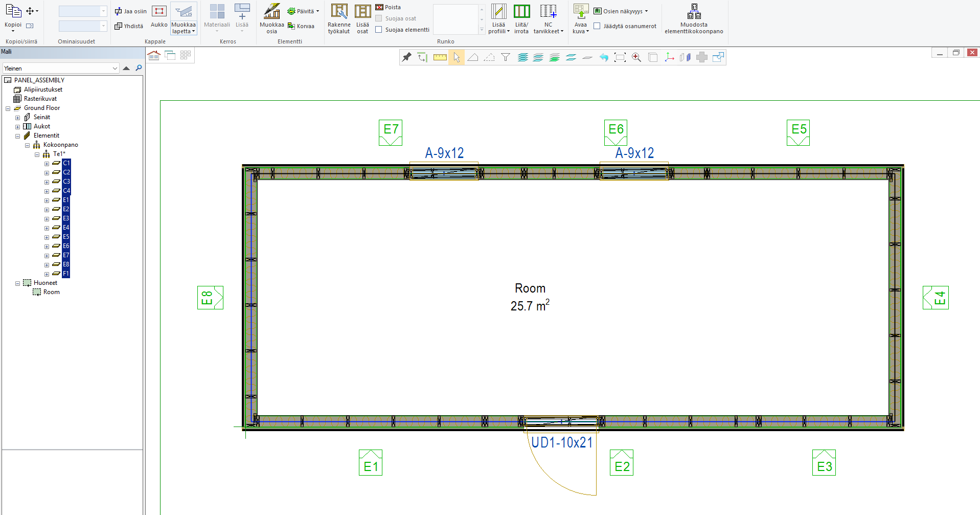Select element E5 in tree
This screenshot has height=515, width=980.
[x=66, y=237]
